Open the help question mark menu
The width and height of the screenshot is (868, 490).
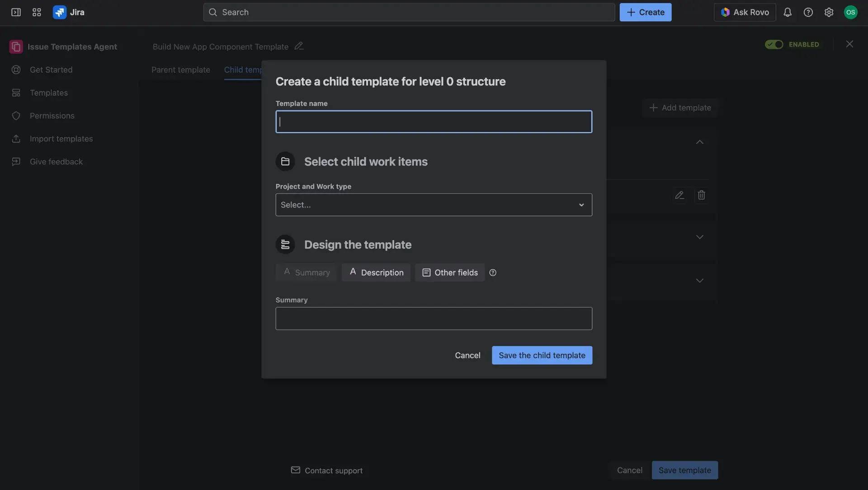pos(809,12)
